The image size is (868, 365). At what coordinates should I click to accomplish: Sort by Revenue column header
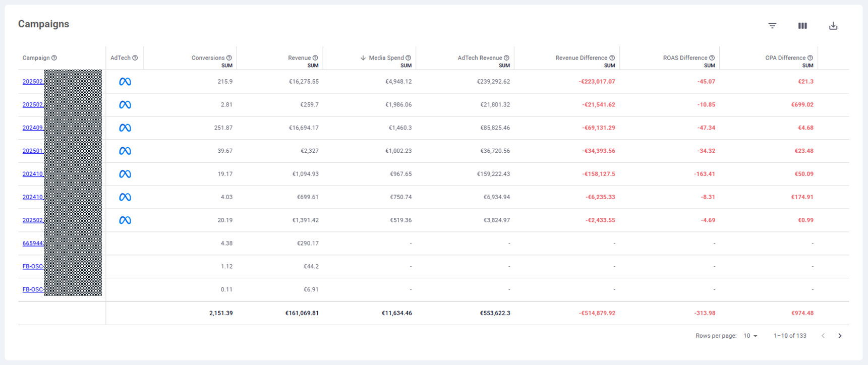(x=299, y=58)
